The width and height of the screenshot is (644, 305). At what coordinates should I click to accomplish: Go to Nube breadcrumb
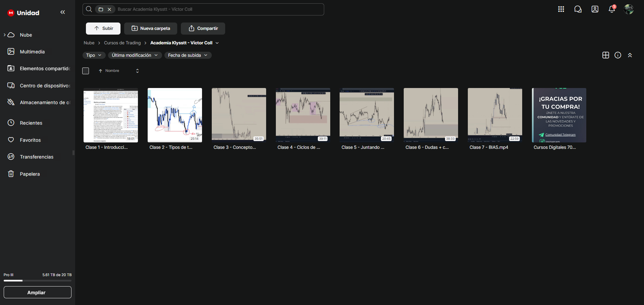click(x=89, y=43)
